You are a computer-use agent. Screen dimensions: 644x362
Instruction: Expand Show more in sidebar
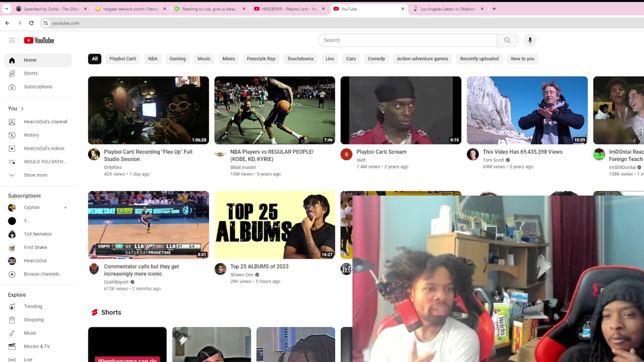tap(38, 175)
